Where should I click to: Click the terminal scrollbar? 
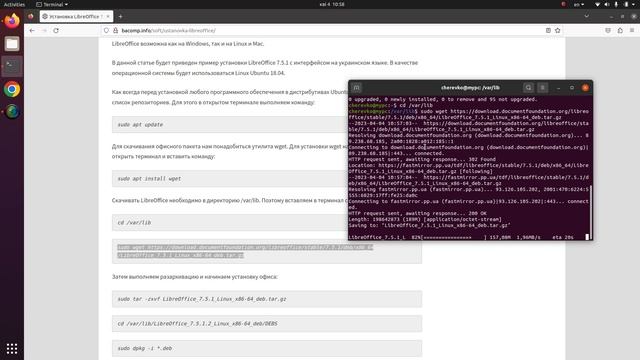click(x=590, y=212)
